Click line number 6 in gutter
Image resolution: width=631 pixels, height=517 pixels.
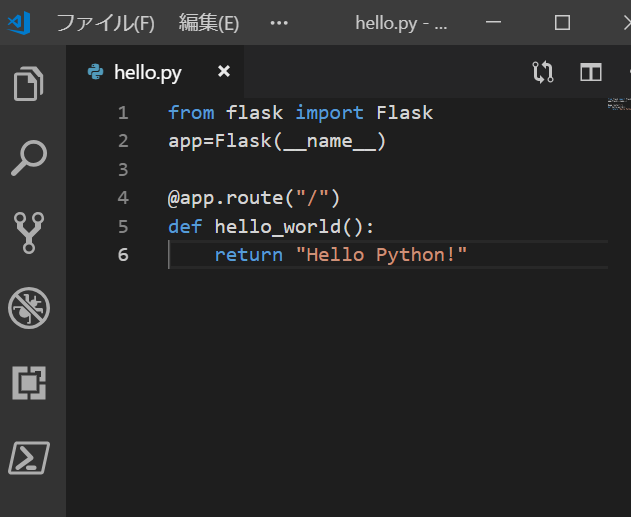[123, 255]
